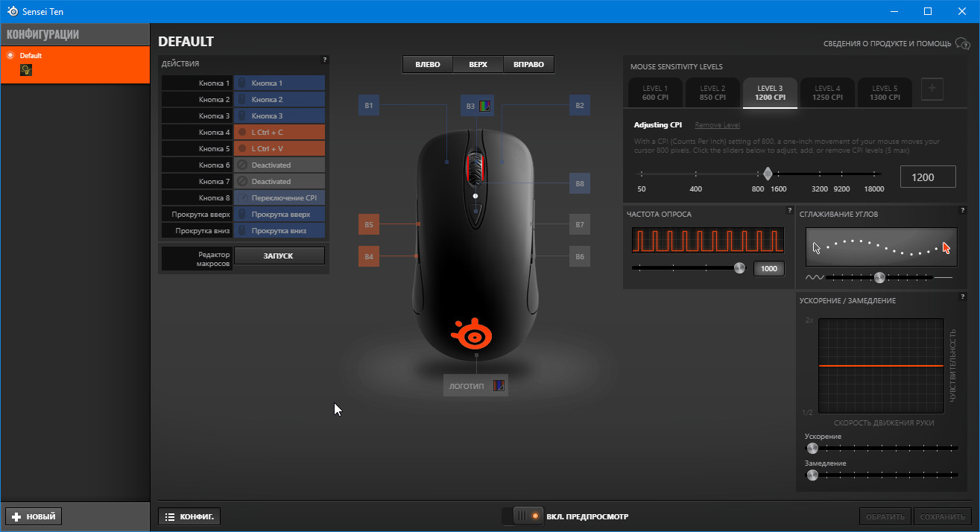Click the СОХРАНИТЬ save button

(943, 516)
